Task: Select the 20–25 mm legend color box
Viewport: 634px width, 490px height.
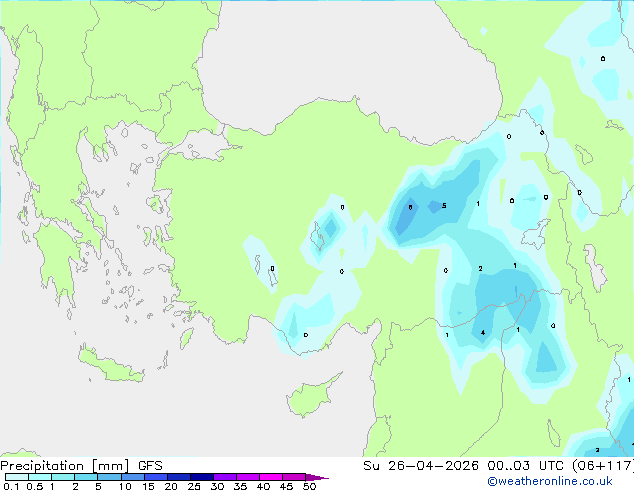Action: (x=178, y=477)
